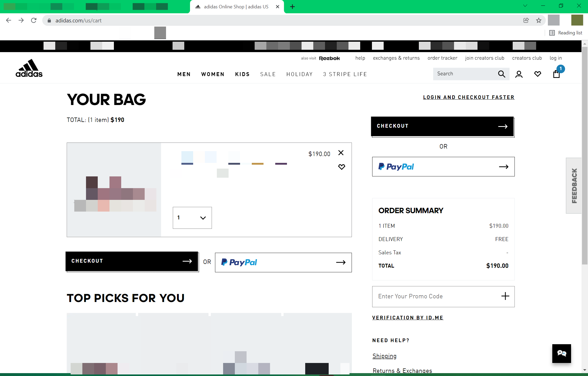The height and width of the screenshot is (376, 588).
Task: Click the plus icon on promo code
Action: (x=505, y=296)
